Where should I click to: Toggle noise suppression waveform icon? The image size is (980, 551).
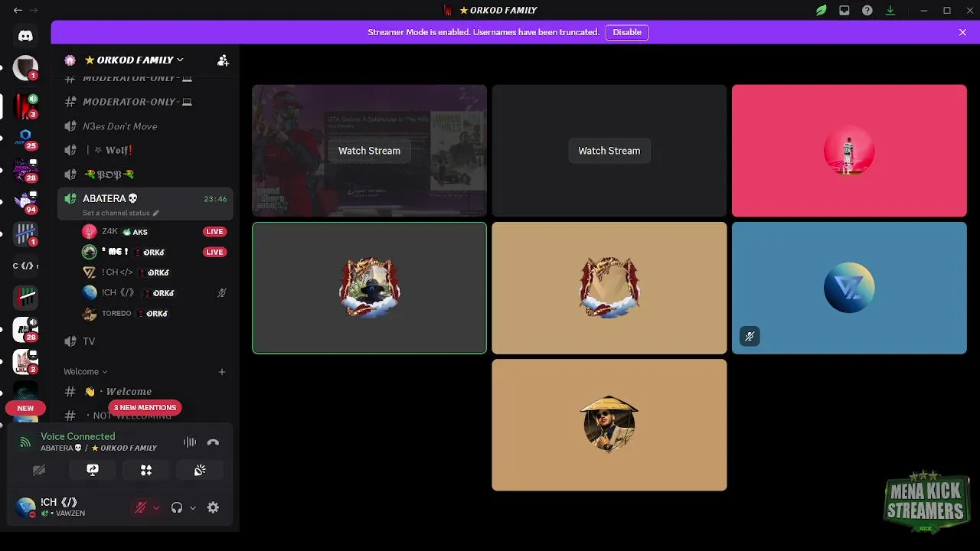click(190, 442)
